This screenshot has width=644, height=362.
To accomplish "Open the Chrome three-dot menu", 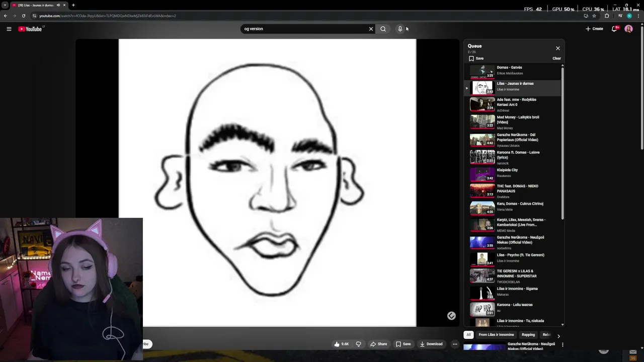I will coord(638,16).
